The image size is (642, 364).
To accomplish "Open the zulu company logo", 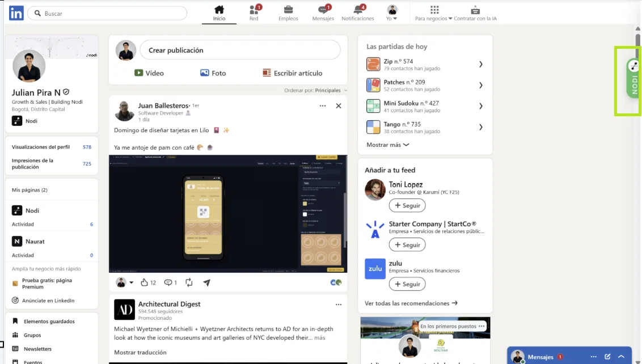I will coord(375,269).
